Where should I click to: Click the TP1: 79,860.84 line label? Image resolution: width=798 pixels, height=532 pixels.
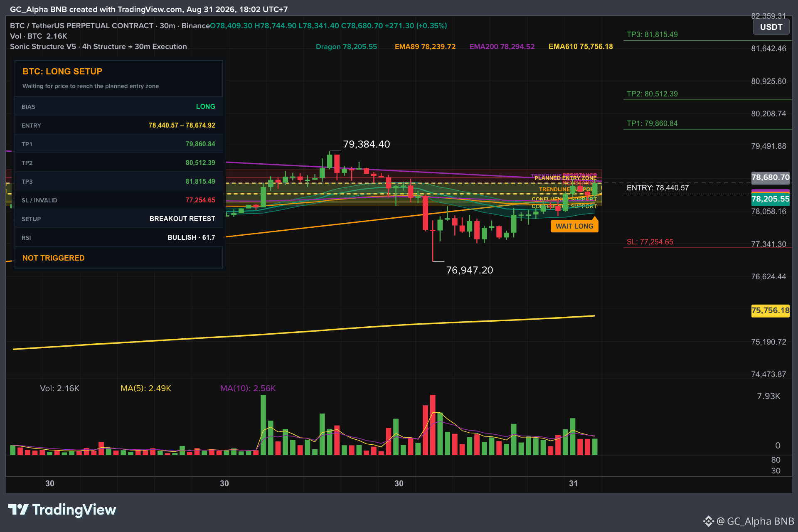point(652,123)
